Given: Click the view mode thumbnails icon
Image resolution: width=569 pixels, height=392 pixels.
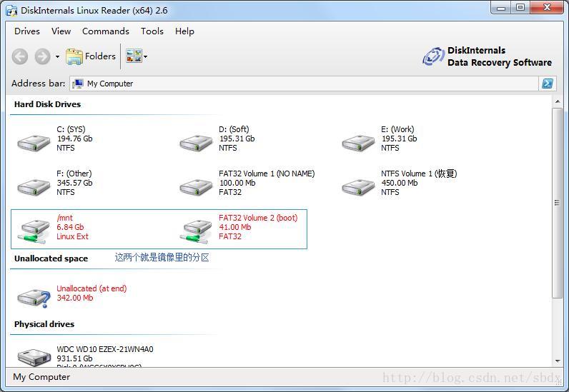Looking at the screenshot, I should (134, 56).
